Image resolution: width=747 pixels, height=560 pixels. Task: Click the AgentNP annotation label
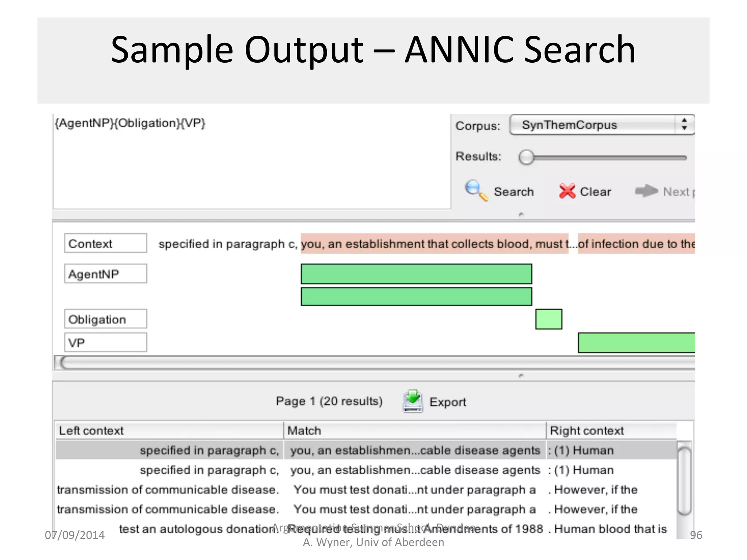coord(106,274)
